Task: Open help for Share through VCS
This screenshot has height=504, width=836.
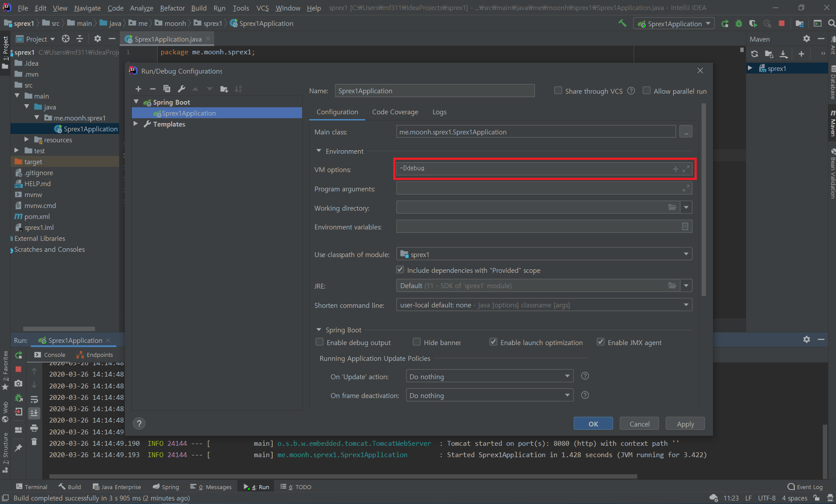Action: point(631,91)
